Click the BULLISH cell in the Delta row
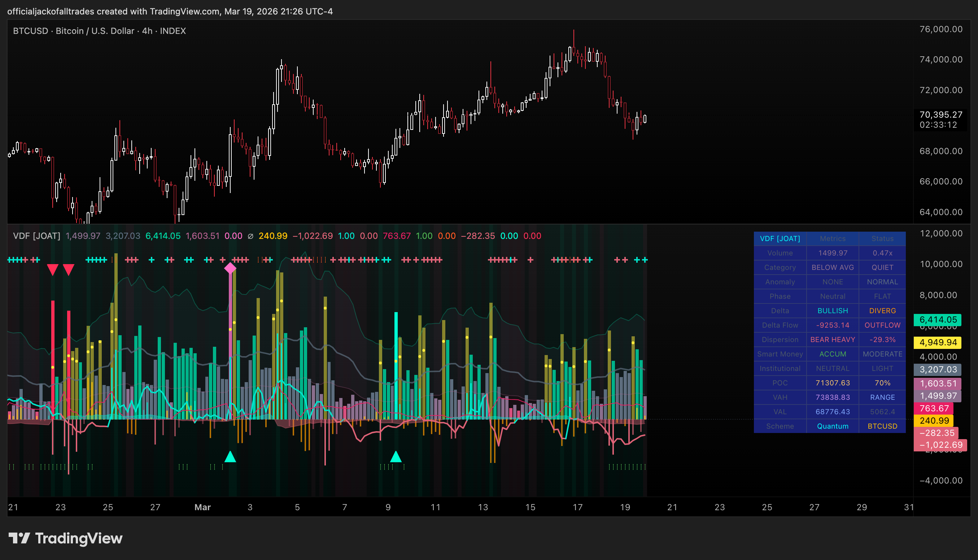978x560 pixels. click(833, 311)
